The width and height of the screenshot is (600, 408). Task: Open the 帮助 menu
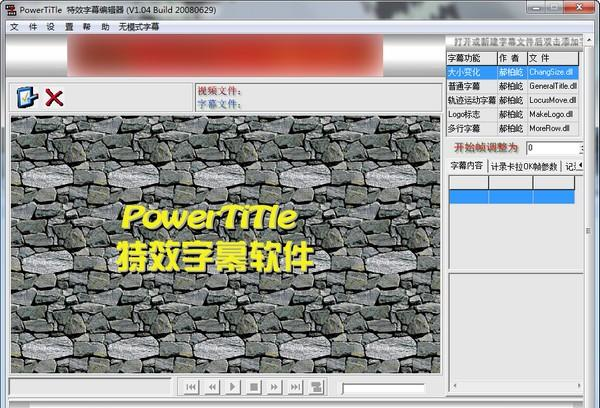tap(96, 27)
